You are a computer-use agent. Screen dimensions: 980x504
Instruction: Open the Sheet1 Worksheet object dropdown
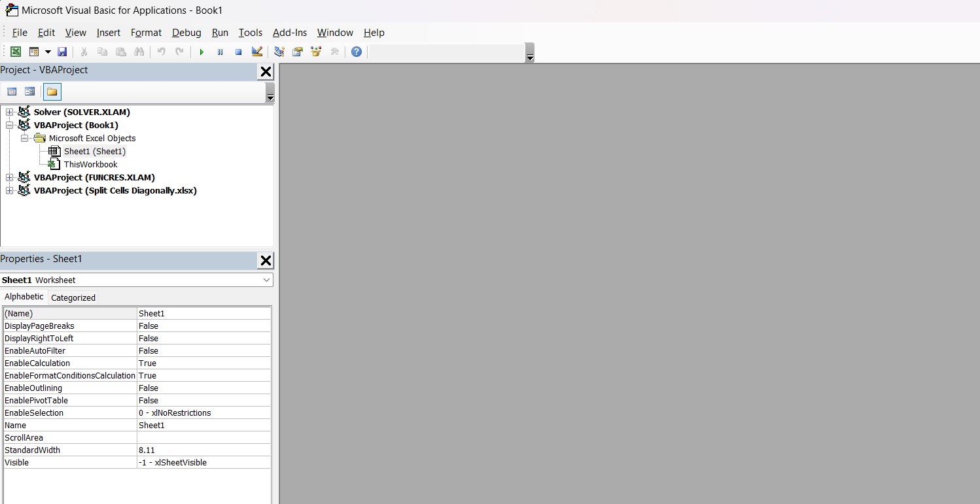266,280
